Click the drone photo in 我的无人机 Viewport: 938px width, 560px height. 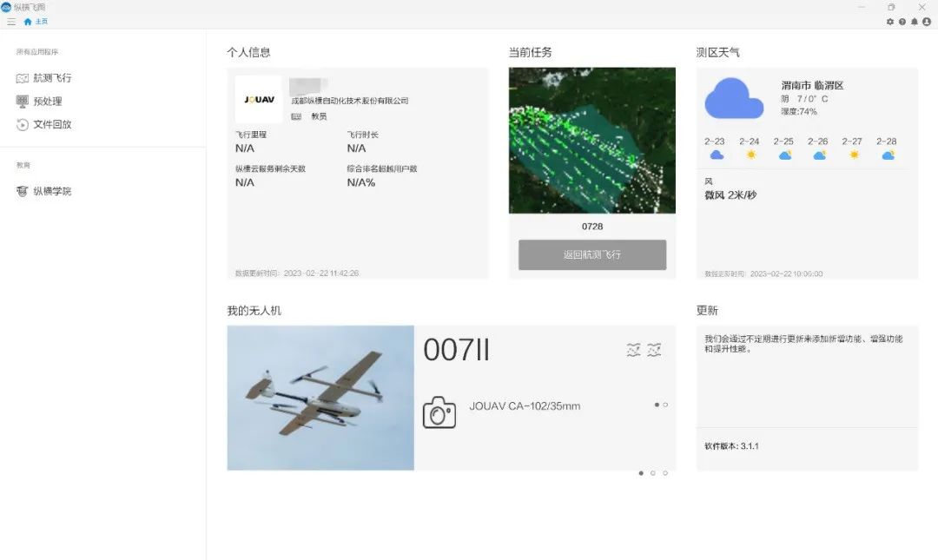pyautogui.click(x=320, y=398)
